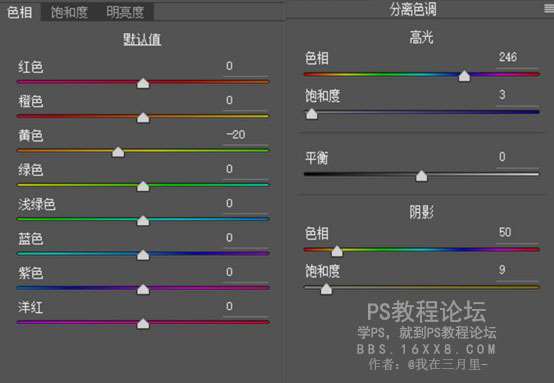Click the 平衡 slider handle
The width and height of the screenshot is (554, 383).
point(422,176)
